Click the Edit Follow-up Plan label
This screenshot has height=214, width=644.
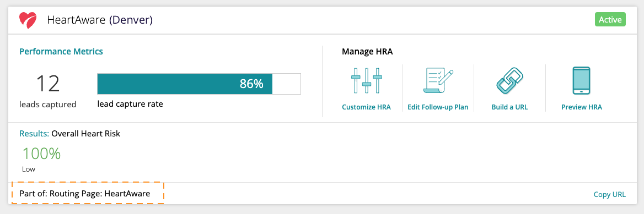tap(438, 107)
